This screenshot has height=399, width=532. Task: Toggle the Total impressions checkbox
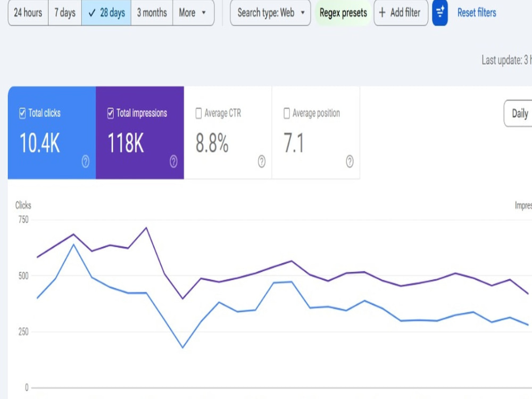[110, 113]
